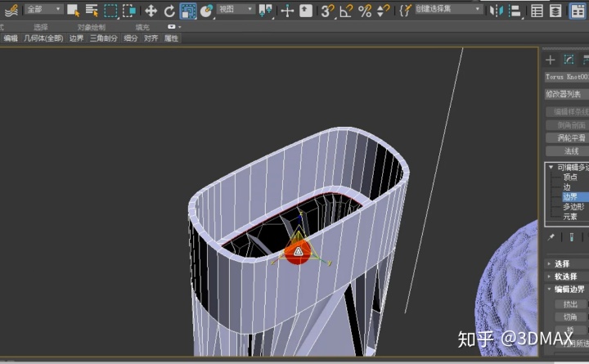The width and height of the screenshot is (589, 364).
Task: Toggle keyboard shortcut override icon
Action: (x=306, y=11)
